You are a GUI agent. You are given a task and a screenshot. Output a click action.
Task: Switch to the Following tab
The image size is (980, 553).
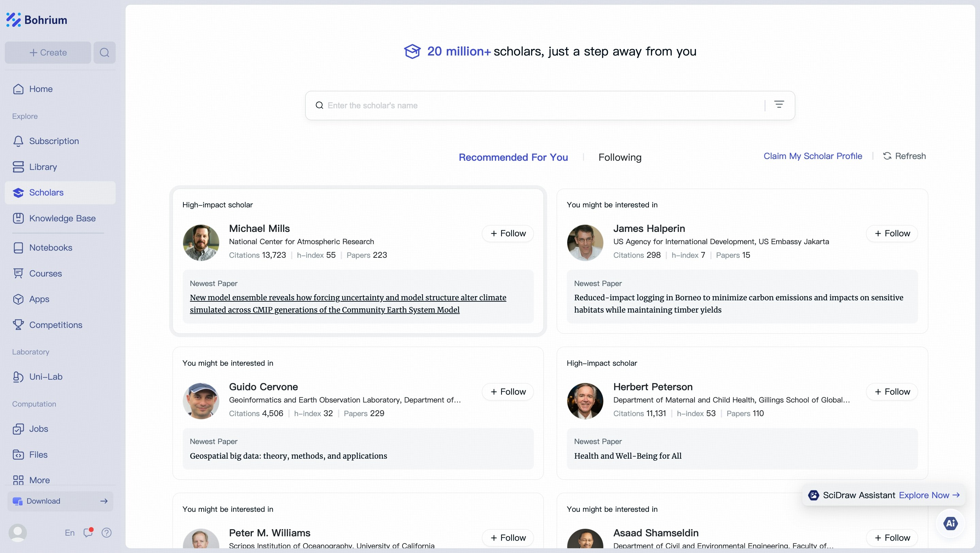(x=620, y=157)
